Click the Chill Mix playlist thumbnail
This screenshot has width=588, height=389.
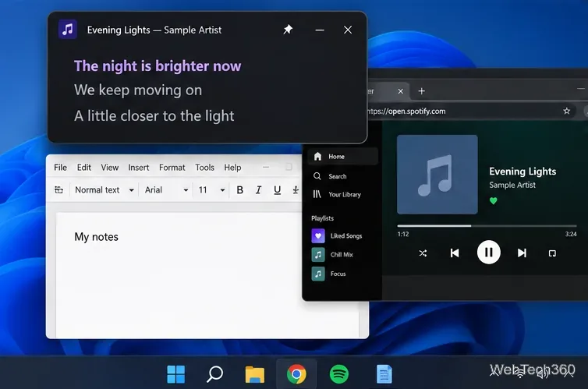coord(318,254)
